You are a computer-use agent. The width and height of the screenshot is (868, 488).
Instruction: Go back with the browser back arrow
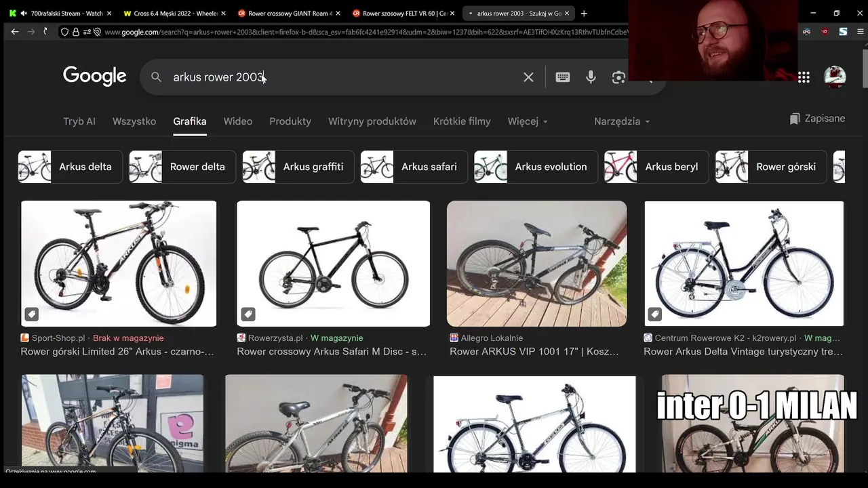[x=15, y=31]
